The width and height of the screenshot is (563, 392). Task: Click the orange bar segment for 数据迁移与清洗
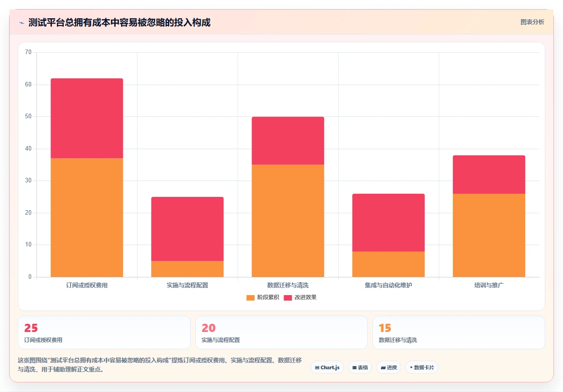[288, 221]
